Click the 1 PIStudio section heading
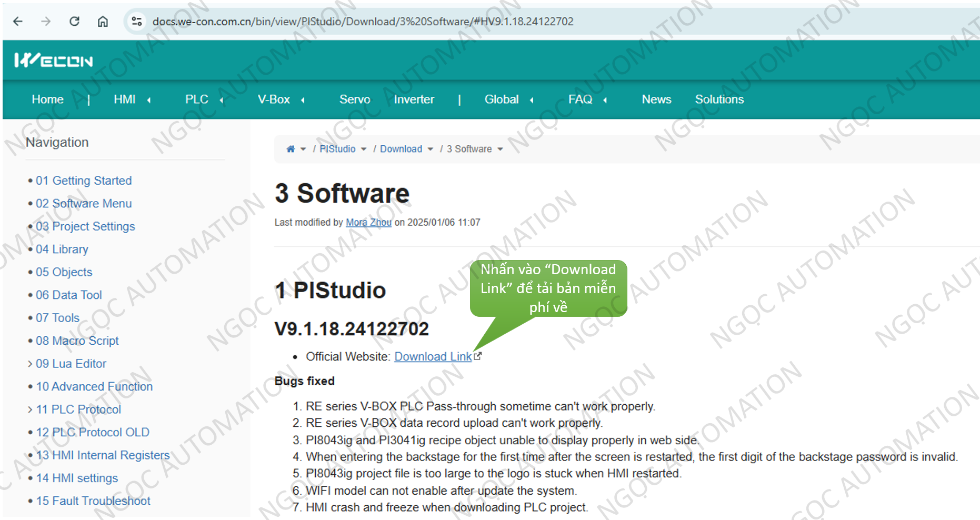The width and height of the screenshot is (980, 520). pos(330,291)
